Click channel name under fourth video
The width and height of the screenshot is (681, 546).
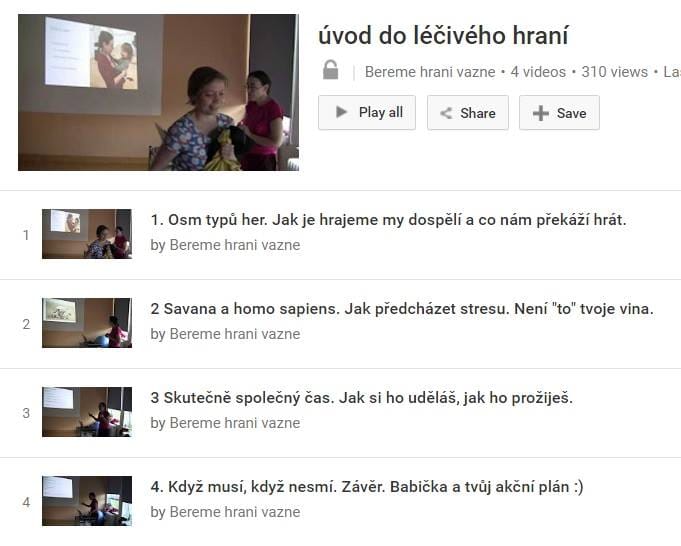click(235, 512)
